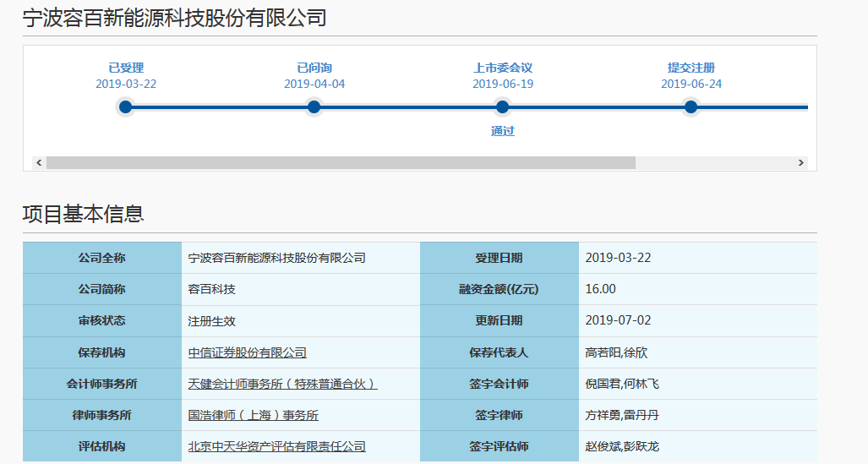868x464 pixels.
Task: Click the 方祥勇,雷丹丹 value
Action: (x=622, y=415)
